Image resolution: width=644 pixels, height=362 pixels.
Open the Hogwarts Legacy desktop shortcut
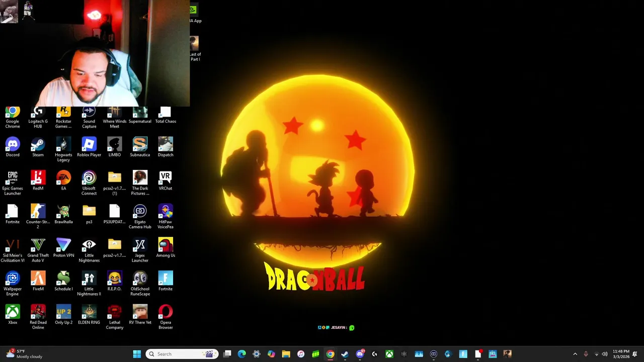click(x=63, y=149)
